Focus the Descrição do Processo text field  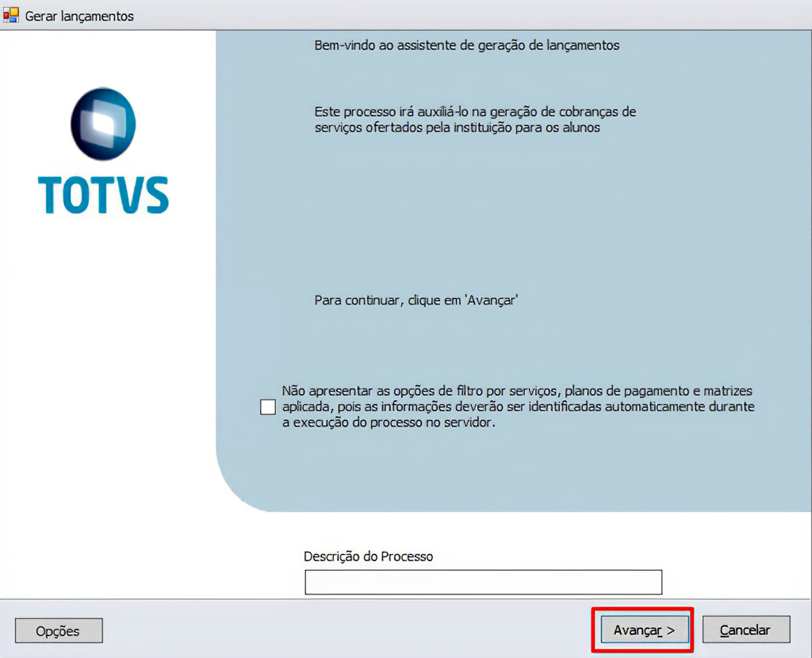[x=482, y=582]
